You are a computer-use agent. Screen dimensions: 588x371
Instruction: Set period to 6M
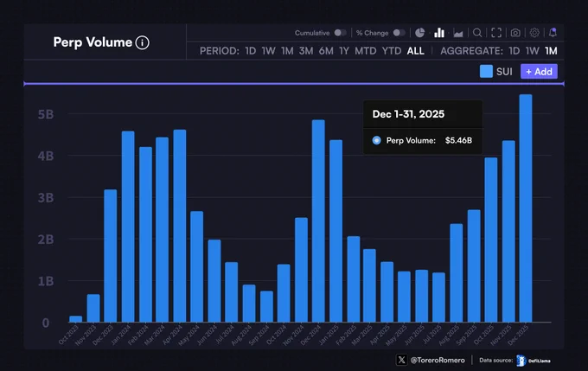(326, 51)
